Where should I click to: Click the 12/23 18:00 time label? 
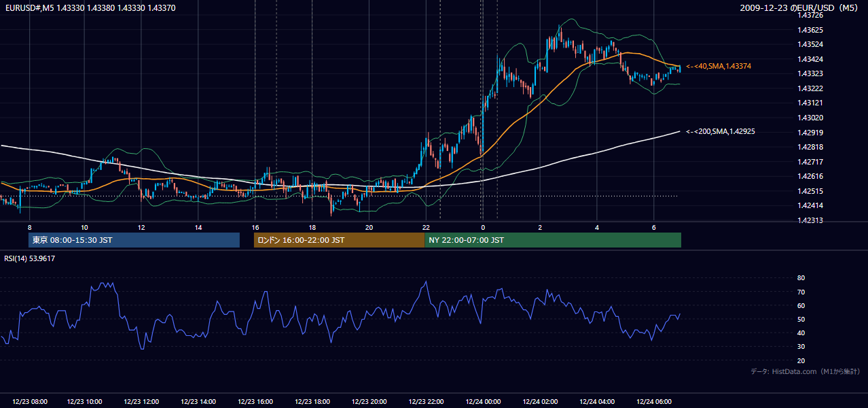[312, 402]
